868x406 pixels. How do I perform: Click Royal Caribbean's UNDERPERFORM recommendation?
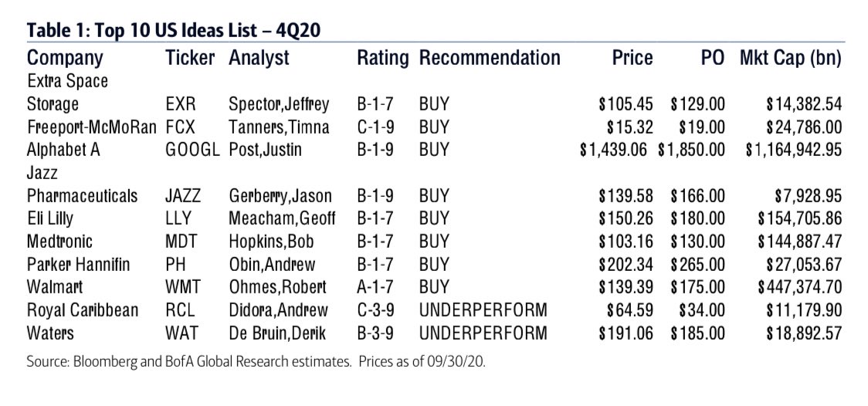[x=482, y=310]
